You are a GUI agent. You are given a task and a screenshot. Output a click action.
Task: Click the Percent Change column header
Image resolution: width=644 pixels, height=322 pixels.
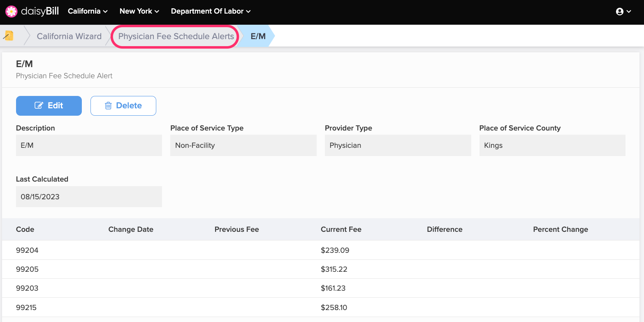point(561,229)
